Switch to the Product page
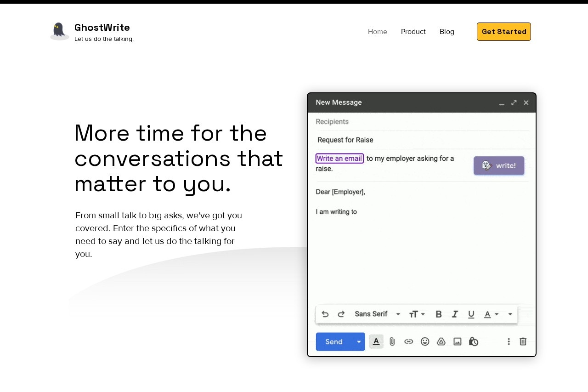The image size is (588, 392). [413, 32]
